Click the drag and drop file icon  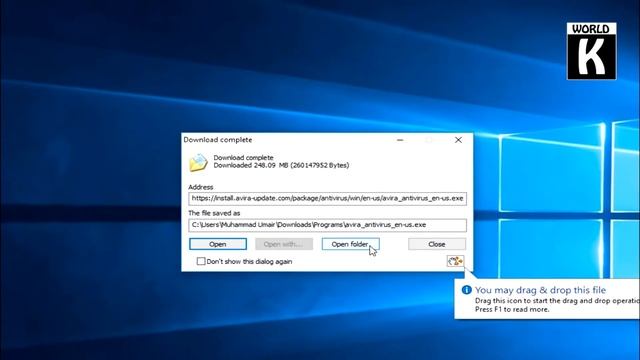(455, 261)
